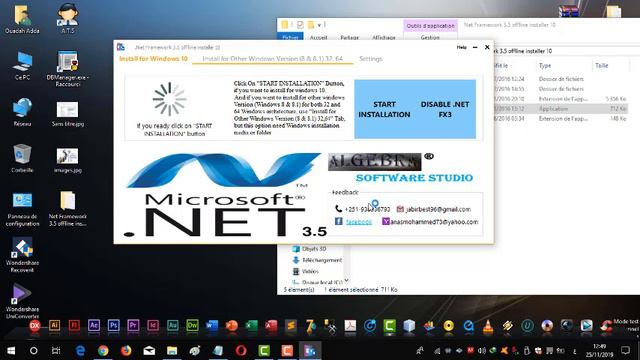Open the Settings tab in installer
Screen dimensions: 640x360
(371, 59)
